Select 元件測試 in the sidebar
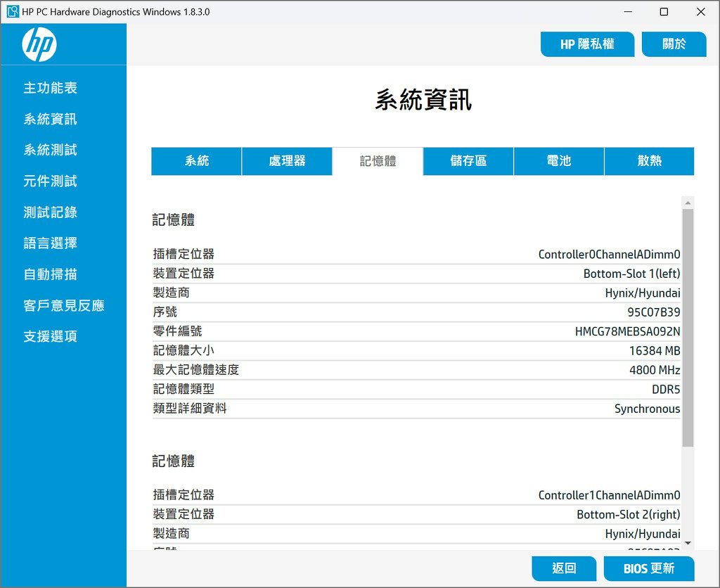The width and height of the screenshot is (720, 588). tap(51, 181)
